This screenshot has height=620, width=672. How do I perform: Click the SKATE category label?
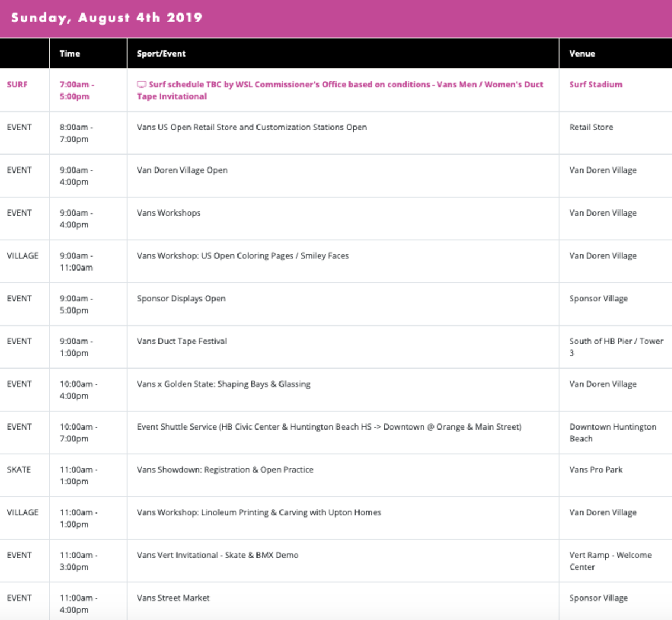19,470
